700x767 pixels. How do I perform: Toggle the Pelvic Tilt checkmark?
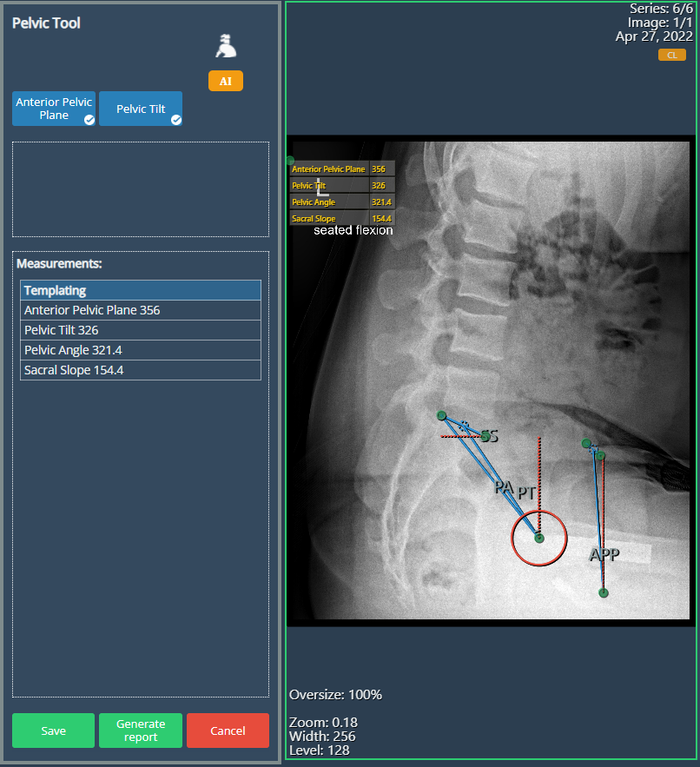pyautogui.click(x=176, y=120)
